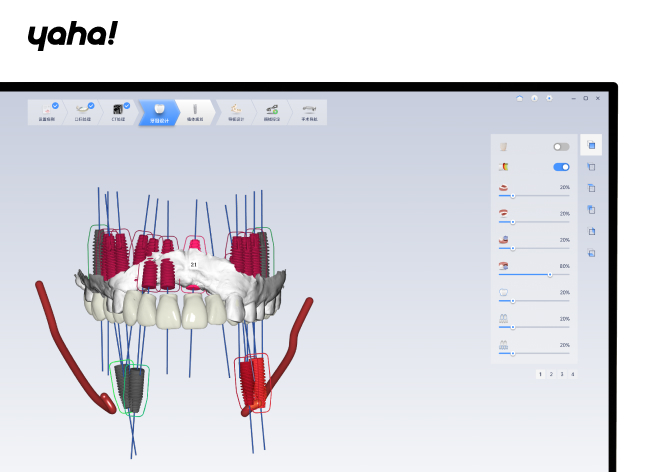Select the front view cube icon
The width and height of the screenshot is (672, 472).
[x=591, y=145]
